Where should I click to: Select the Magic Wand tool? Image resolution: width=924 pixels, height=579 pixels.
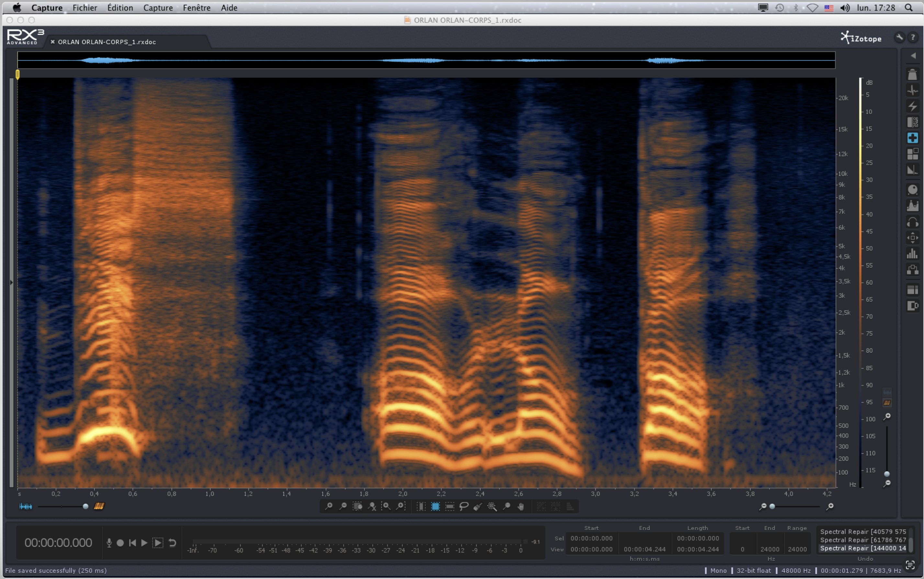[492, 506]
